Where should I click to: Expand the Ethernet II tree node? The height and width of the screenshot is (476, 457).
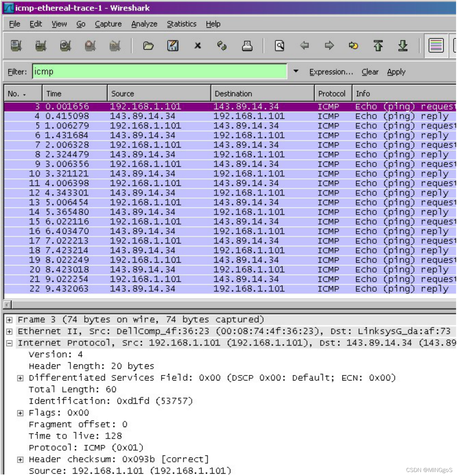pos(9,332)
